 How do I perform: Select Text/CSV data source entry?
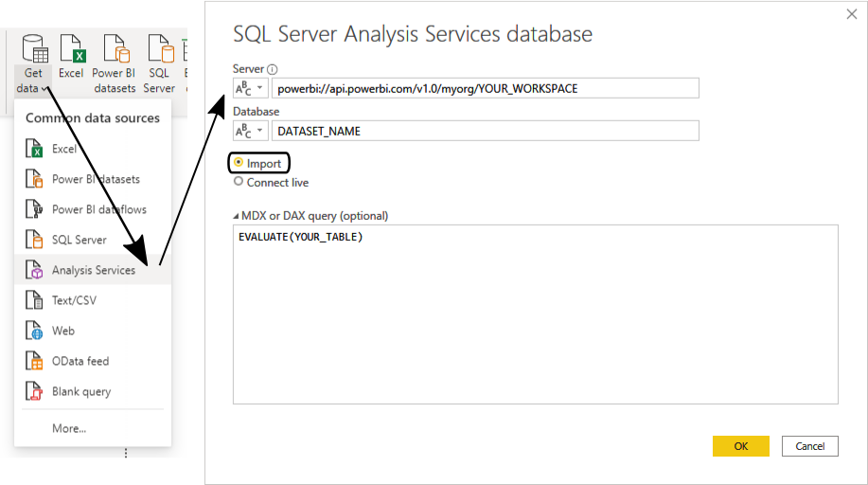(93, 300)
